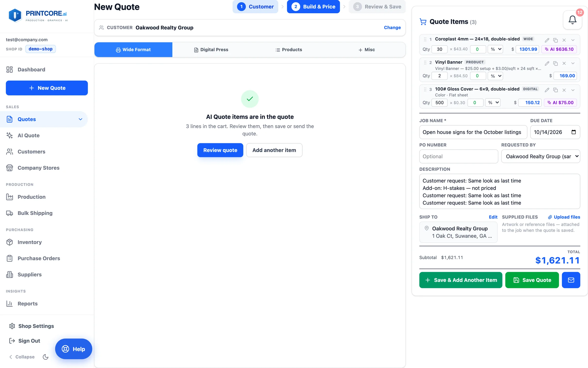Open the due date calendar picker

coord(574,132)
